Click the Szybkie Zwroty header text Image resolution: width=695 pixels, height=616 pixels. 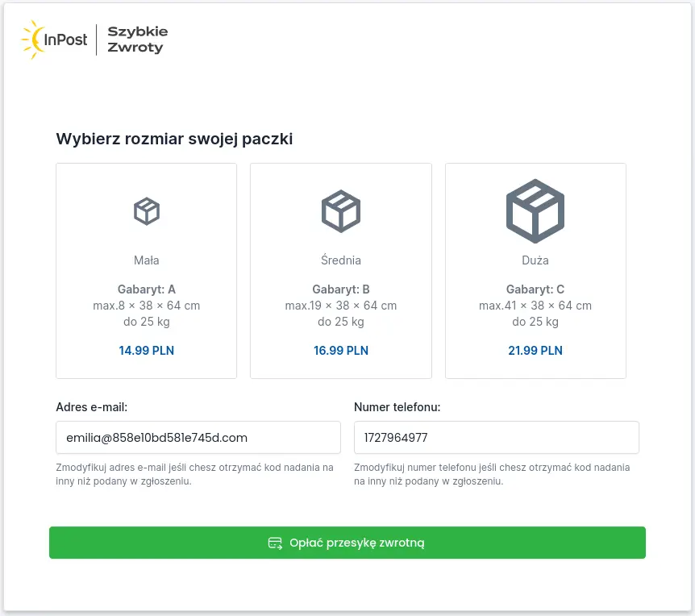tap(137, 40)
